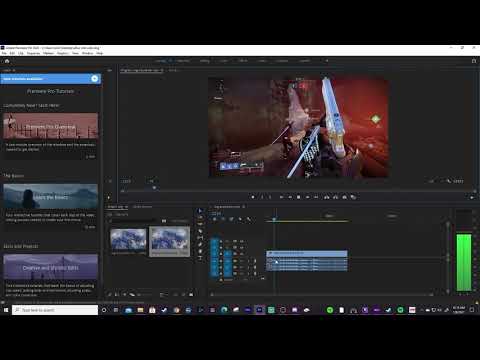Select the video clip on track V1
Viewport: 480px width, 360px height.
point(307,254)
